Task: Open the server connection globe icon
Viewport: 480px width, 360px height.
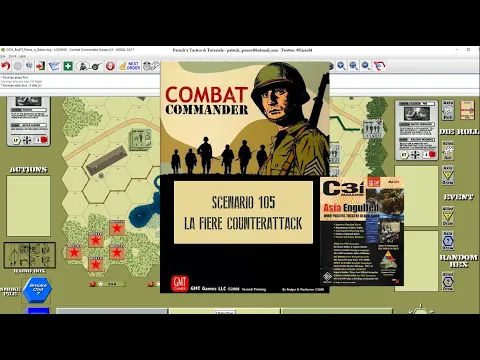Action: point(29,66)
